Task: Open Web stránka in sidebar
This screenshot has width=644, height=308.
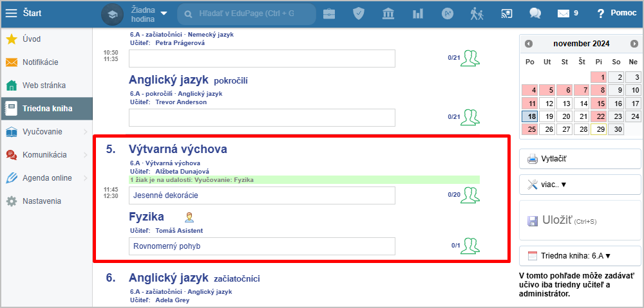Action: point(46,86)
